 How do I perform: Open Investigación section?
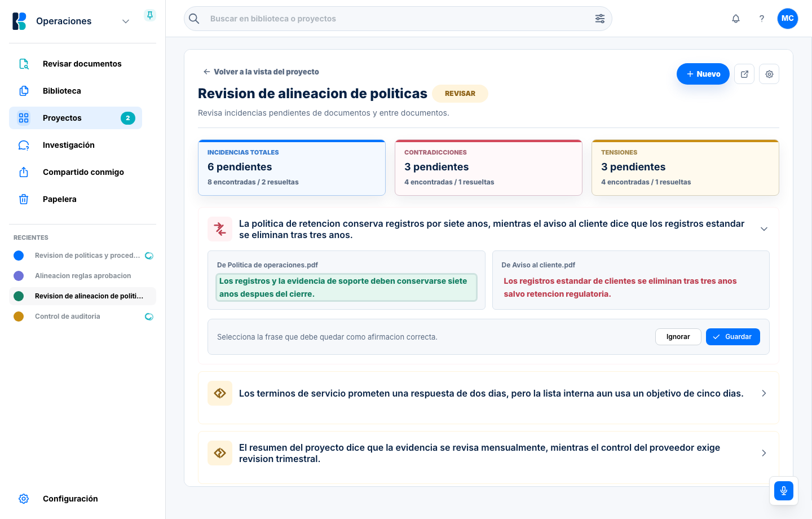(76, 145)
